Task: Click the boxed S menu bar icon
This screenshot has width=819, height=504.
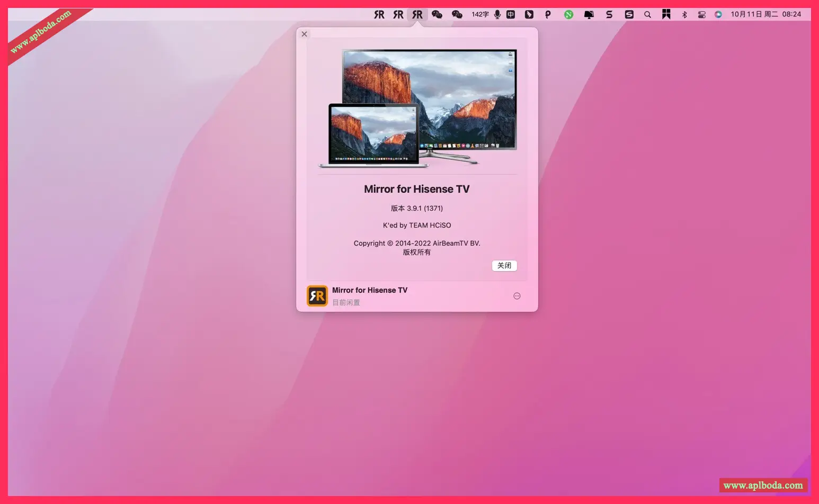Action: [x=629, y=14]
